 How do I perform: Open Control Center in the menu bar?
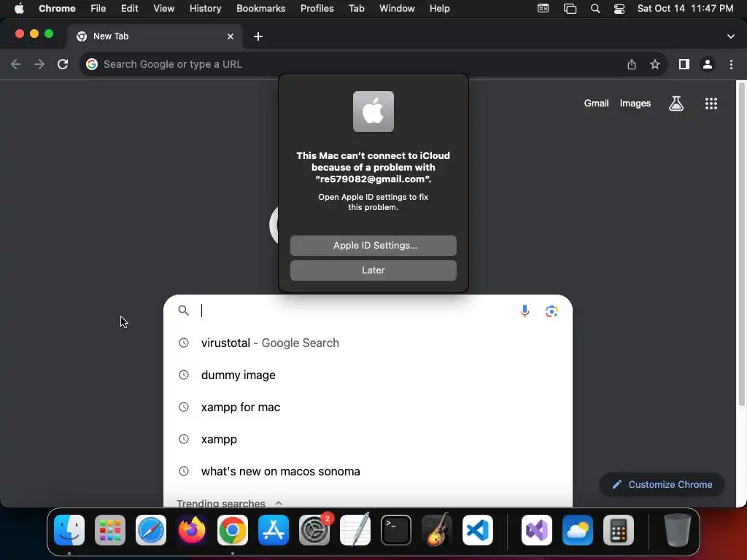point(619,9)
